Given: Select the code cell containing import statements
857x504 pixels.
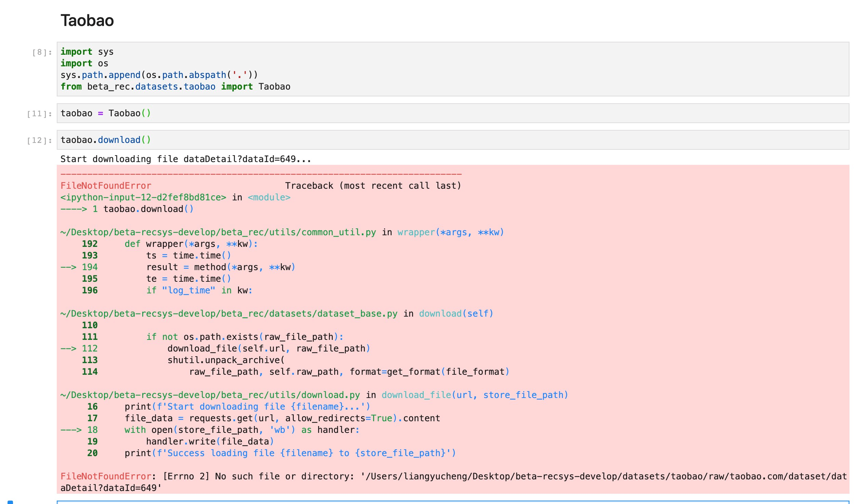Looking at the screenshot, I should [239, 68].
